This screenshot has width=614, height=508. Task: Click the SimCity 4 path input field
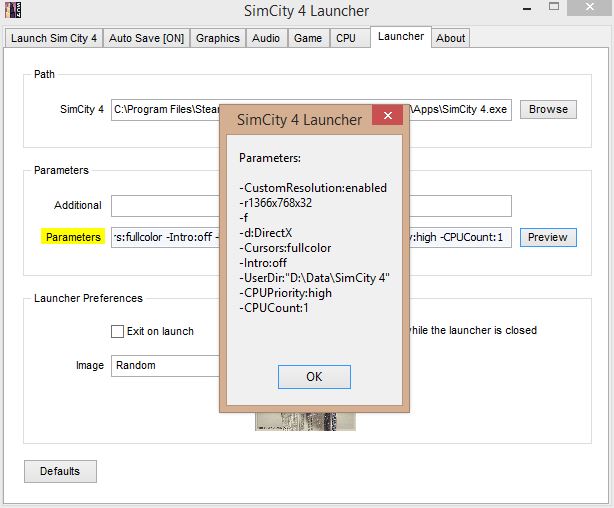[x=311, y=110]
